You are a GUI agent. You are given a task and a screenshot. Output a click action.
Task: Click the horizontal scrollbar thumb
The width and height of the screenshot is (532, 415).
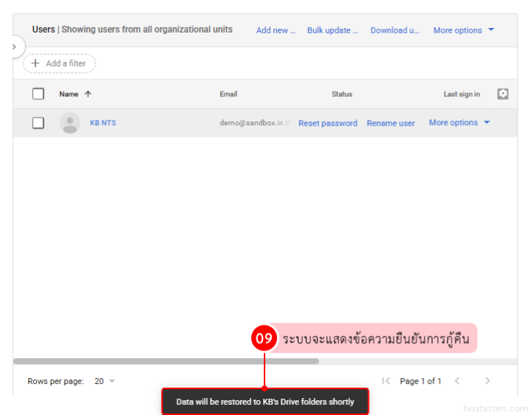coord(166,361)
